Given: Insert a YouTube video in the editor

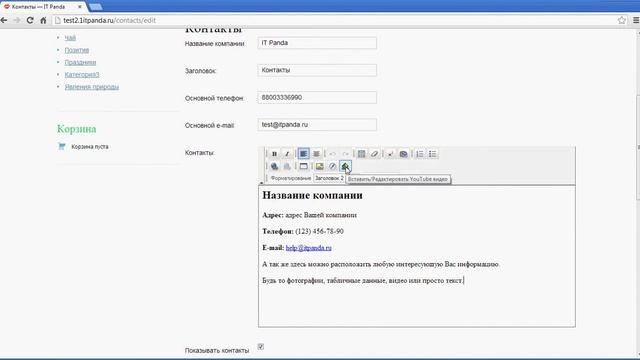Looking at the screenshot, I should click(x=345, y=166).
